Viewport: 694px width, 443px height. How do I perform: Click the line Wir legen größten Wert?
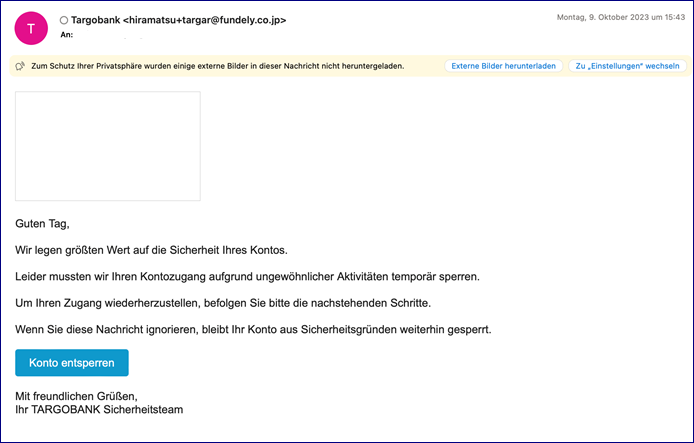click(x=151, y=250)
